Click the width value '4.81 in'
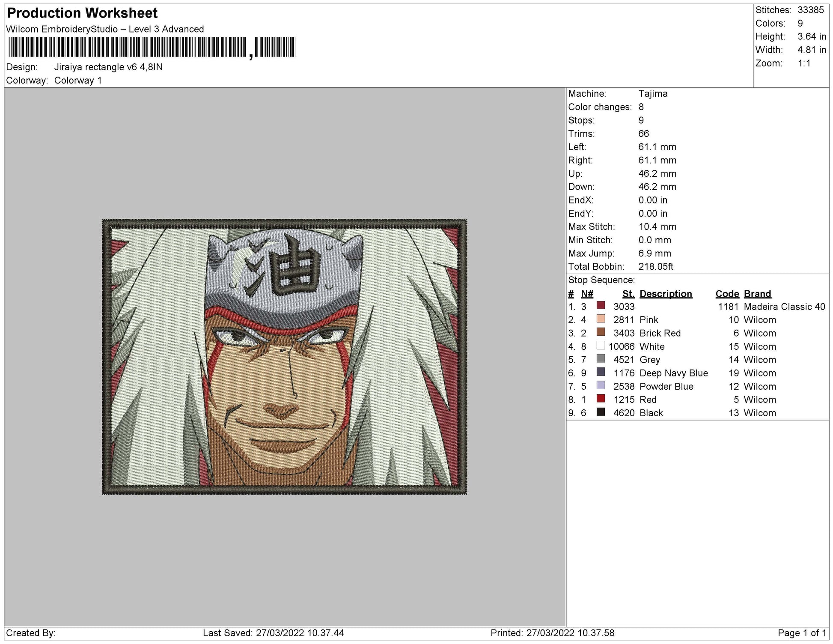This screenshot has height=644, width=833. point(812,50)
